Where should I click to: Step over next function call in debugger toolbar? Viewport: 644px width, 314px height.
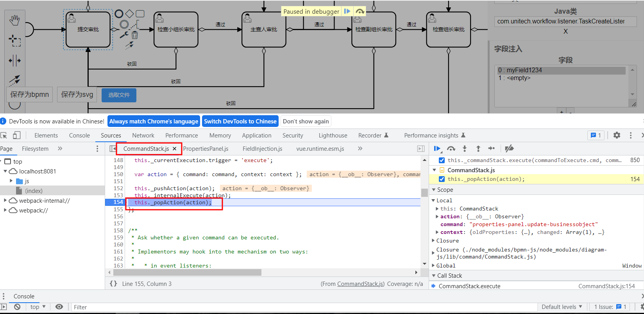pyautogui.click(x=451, y=148)
